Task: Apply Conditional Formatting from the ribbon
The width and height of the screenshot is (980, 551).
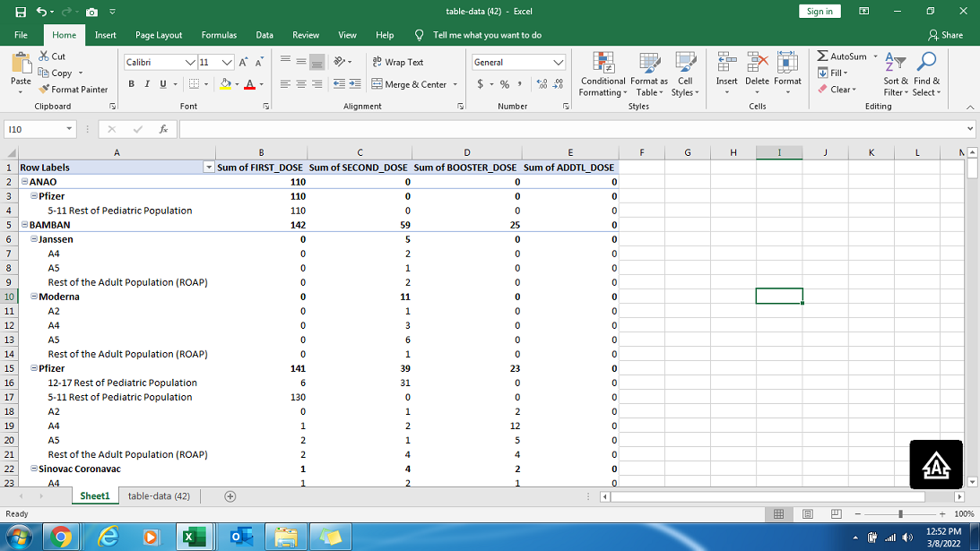Action: (x=603, y=73)
